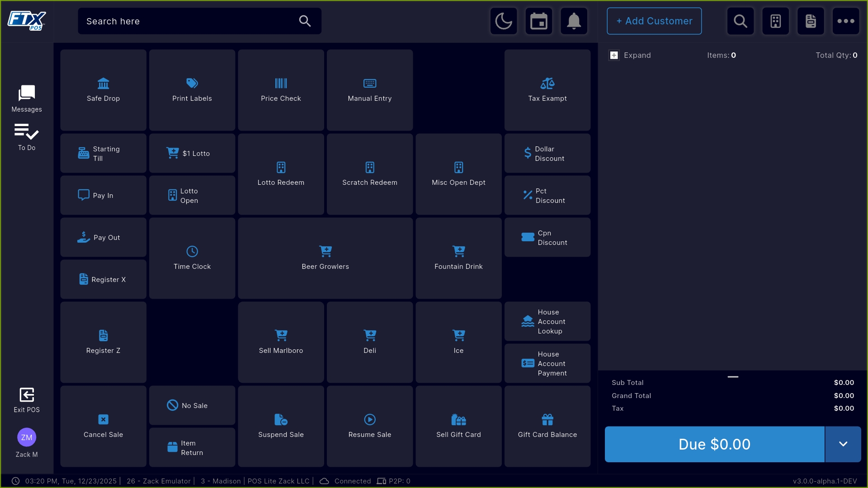Add a $1 Lotto item
The image size is (868, 488).
point(192,153)
